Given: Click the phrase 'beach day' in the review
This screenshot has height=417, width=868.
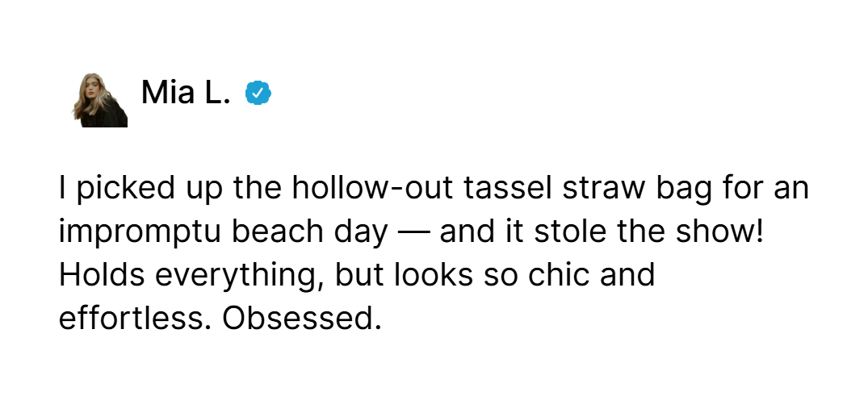Looking at the screenshot, I should coord(309,233).
